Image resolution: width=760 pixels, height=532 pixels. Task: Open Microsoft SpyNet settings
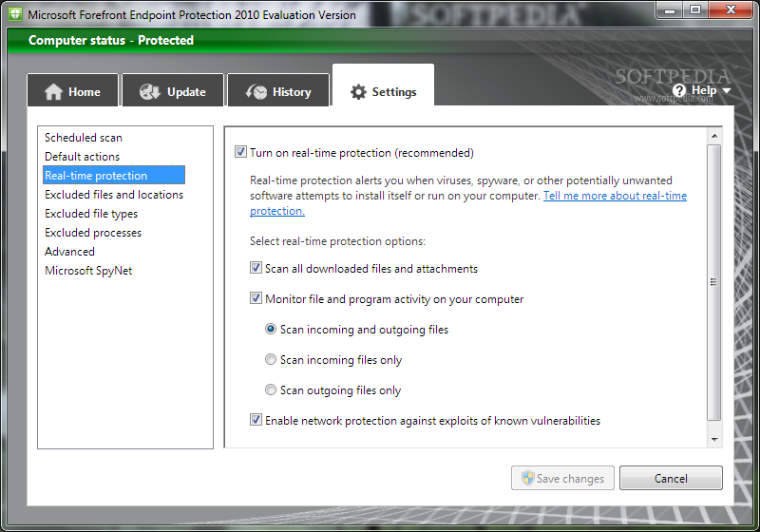pyautogui.click(x=88, y=271)
